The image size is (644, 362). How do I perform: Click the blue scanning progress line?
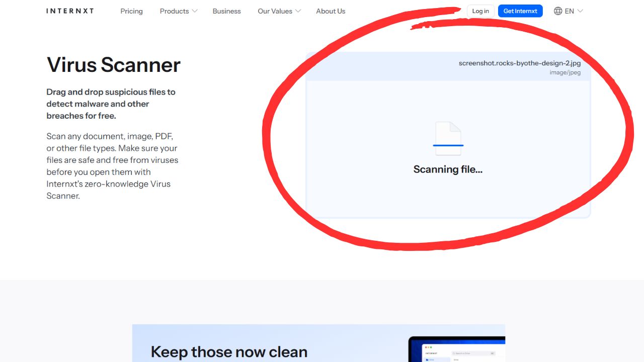(x=448, y=145)
